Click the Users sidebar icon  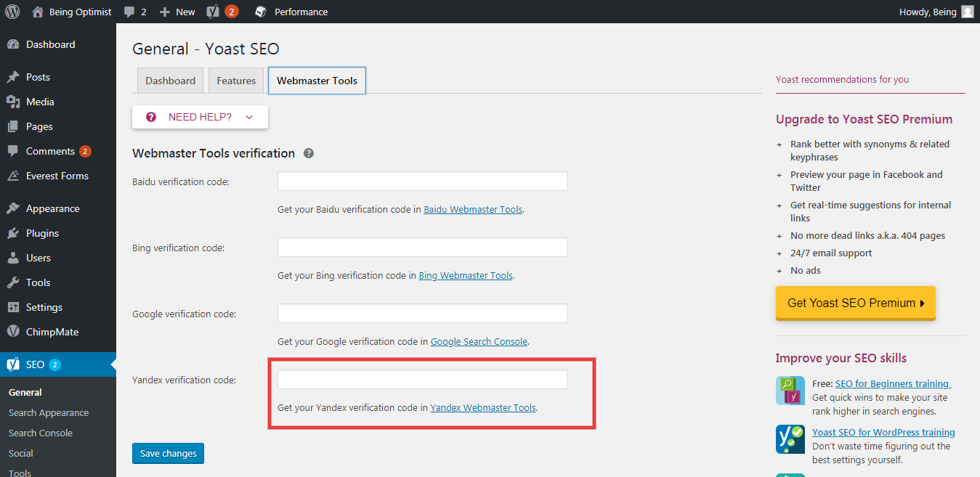pyautogui.click(x=12, y=258)
